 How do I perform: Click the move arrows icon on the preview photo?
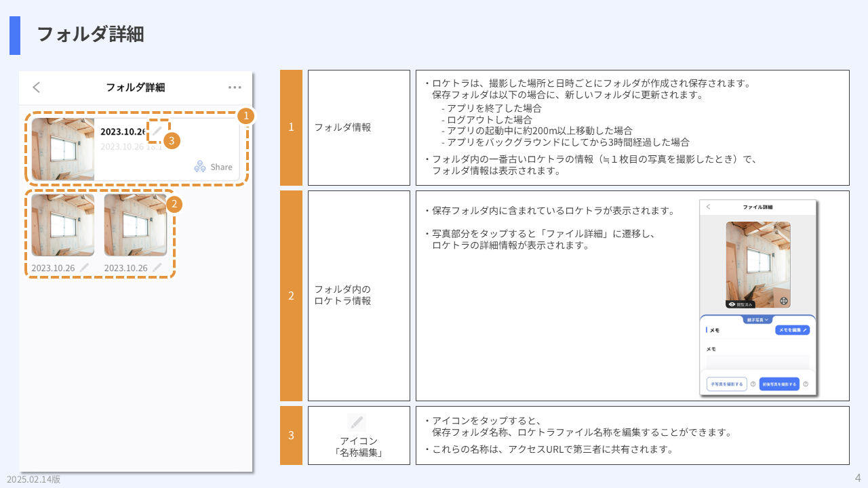point(783,301)
